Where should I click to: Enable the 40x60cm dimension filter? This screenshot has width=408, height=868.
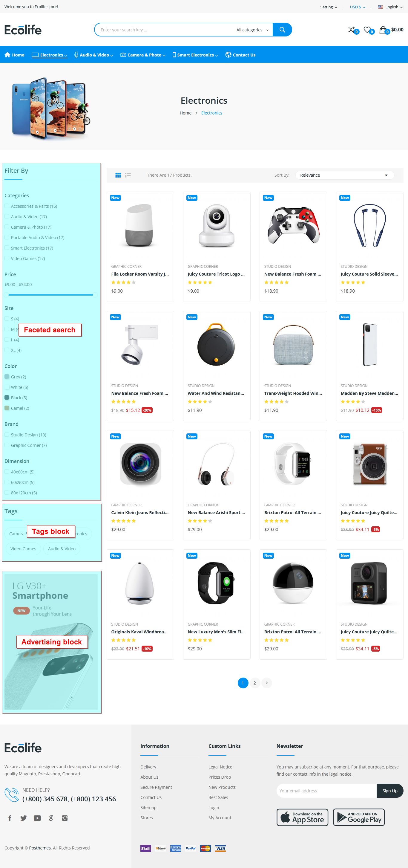(7, 472)
